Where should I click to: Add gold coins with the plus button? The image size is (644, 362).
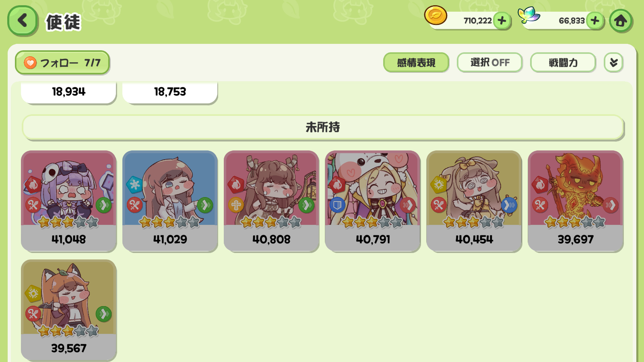(502, 21)
